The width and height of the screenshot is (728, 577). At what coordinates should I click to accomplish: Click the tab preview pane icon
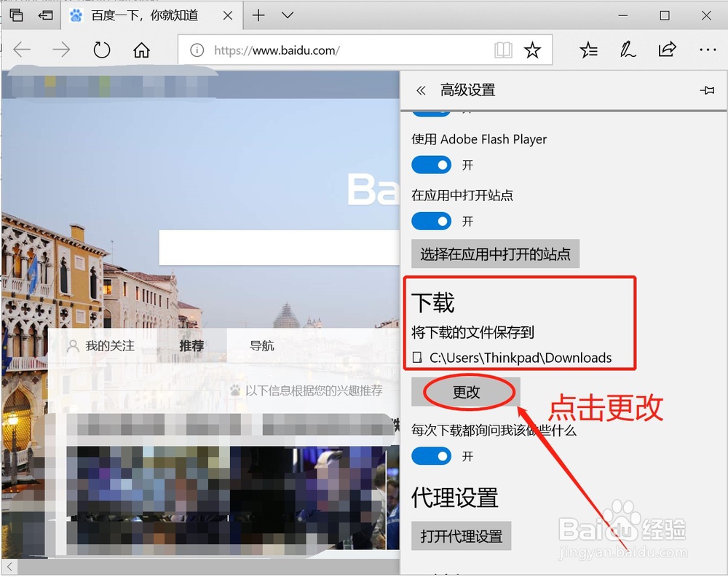click(16, 15)
